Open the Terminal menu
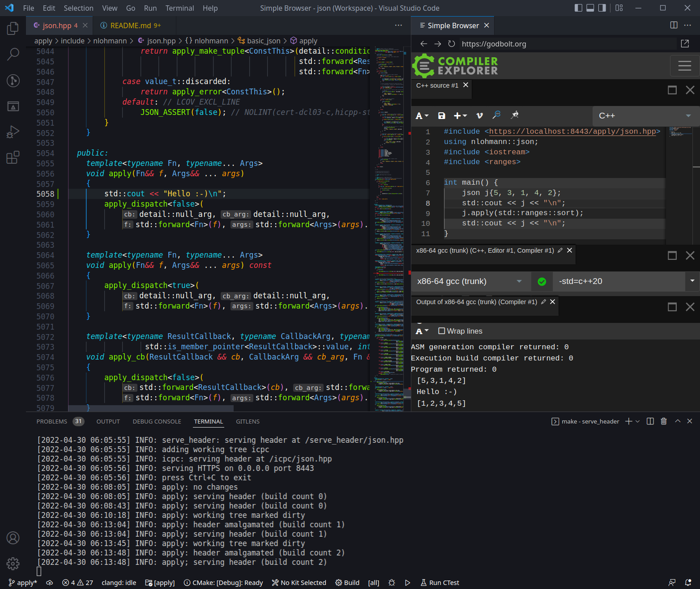This screenshot has height=589, width=700. coord(179,8)
